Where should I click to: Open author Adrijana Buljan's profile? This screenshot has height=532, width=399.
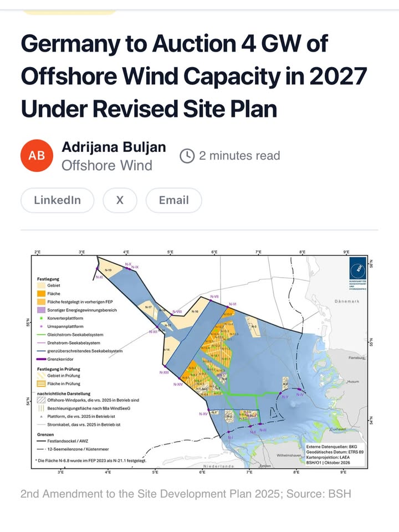114,147
